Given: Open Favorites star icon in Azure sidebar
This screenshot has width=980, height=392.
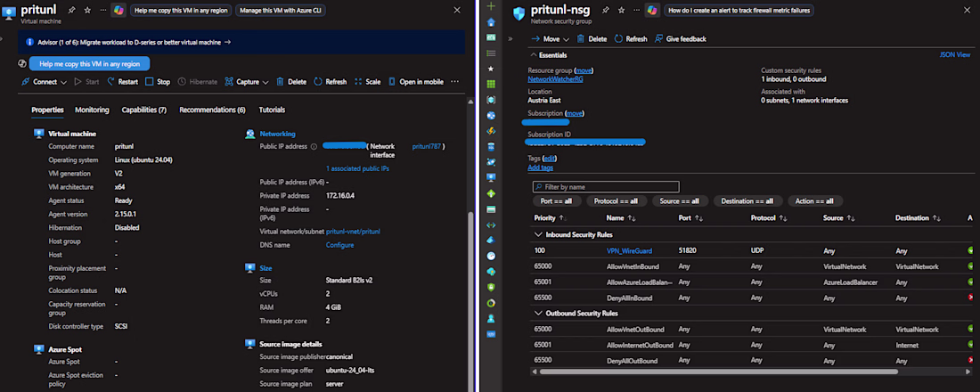Looking at the screenshot, I should tap(491, 69).
